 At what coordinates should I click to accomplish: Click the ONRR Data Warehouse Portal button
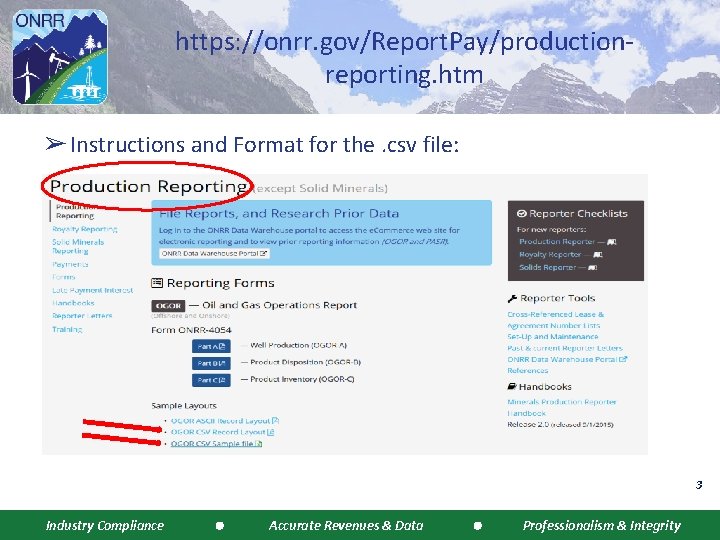click(214, 253)
